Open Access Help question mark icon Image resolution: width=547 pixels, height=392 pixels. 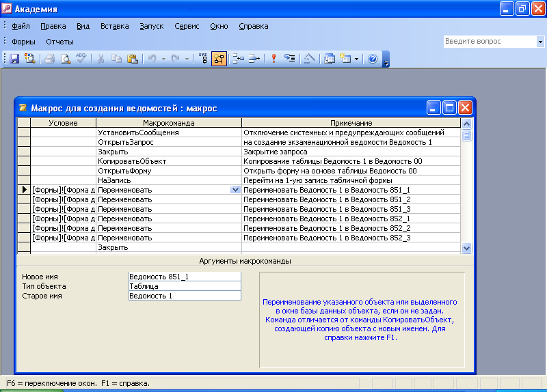[373, 59]
